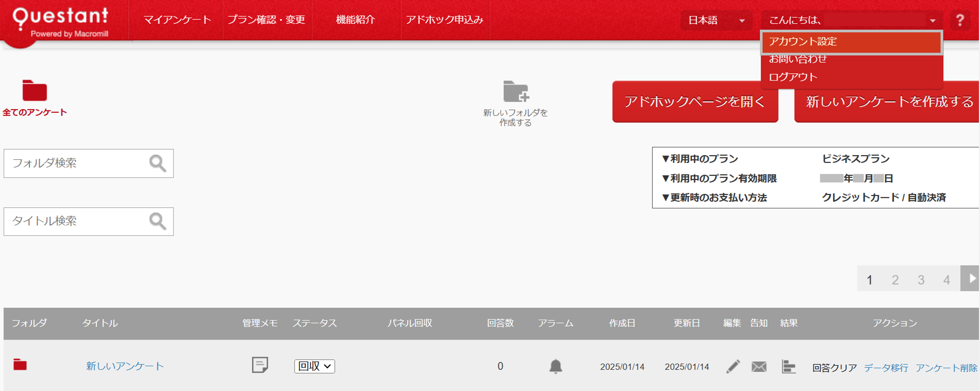The image size is (980, 391).
Task: Click the red folder icon in survey row
Action: (20, 364)
